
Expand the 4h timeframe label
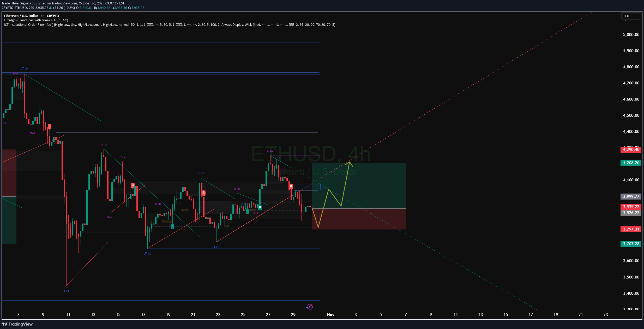42,16
